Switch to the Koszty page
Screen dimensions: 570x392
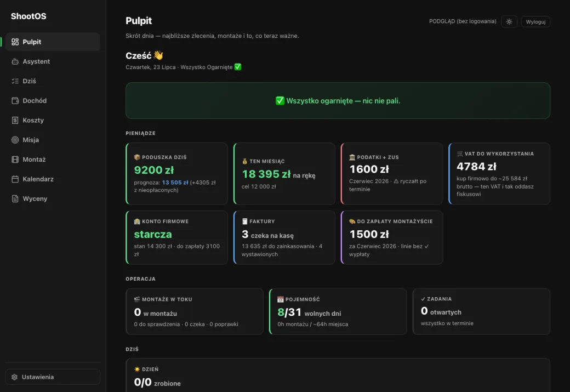click(53, 121)
